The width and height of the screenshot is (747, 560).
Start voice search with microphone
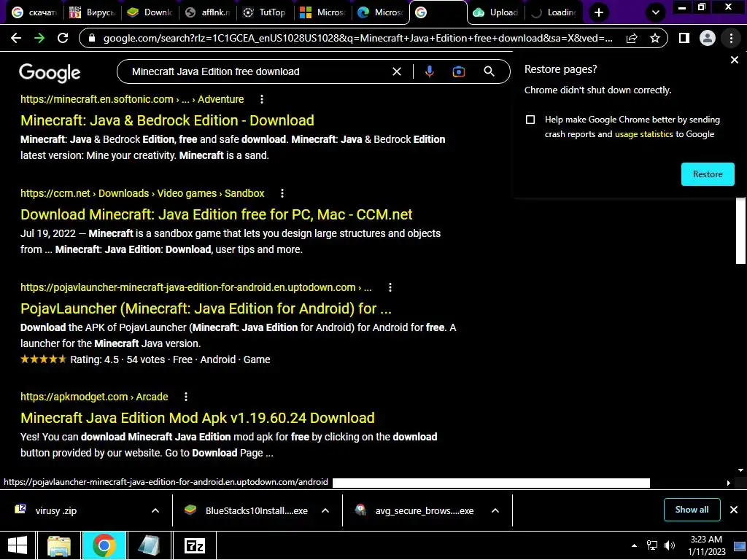click(x=429, y=71)
